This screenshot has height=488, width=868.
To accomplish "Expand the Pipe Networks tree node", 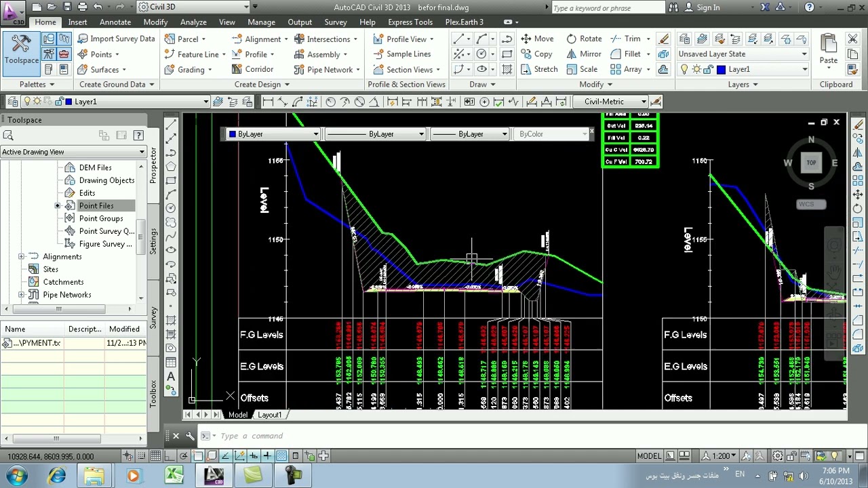I will pos(21,295).
